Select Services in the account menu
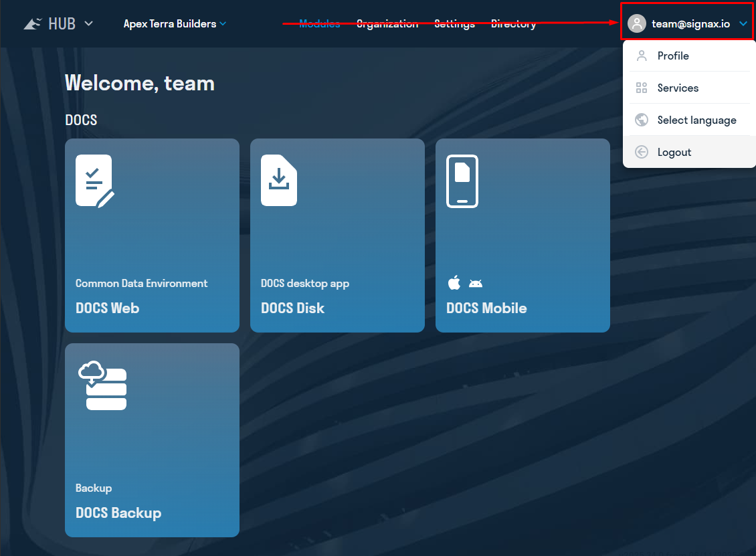 click(x=689, y=88)
